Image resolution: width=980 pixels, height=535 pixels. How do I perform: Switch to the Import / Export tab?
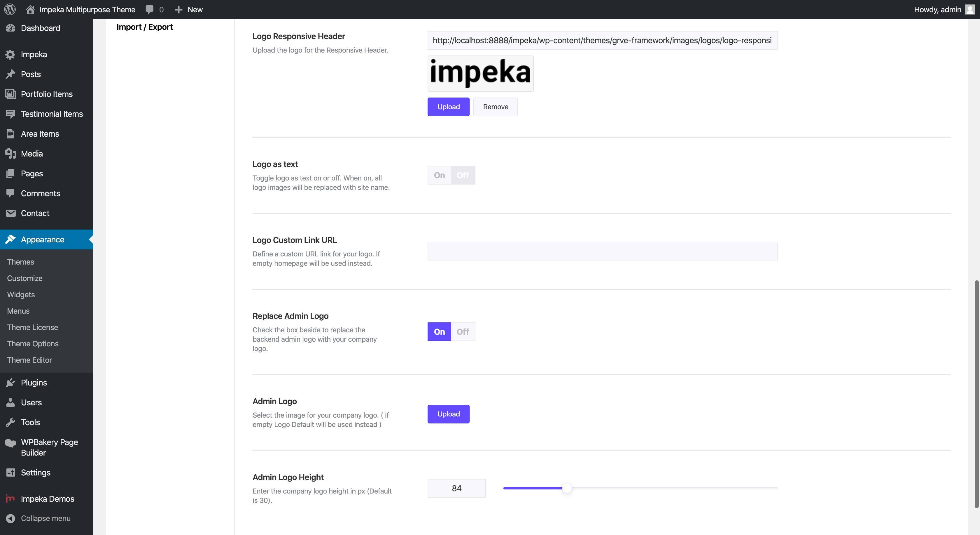[x=145, y=27]
